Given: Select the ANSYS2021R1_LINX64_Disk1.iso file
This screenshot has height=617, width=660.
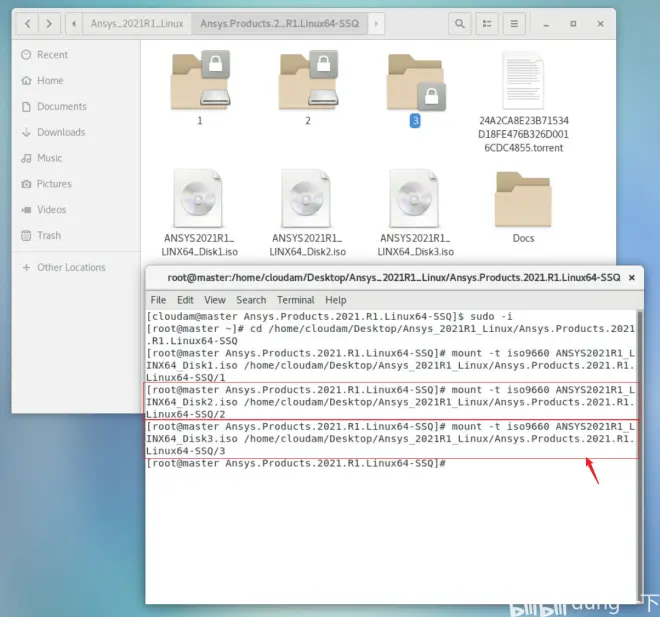Looking at the screenshot, I should [200, 213].
